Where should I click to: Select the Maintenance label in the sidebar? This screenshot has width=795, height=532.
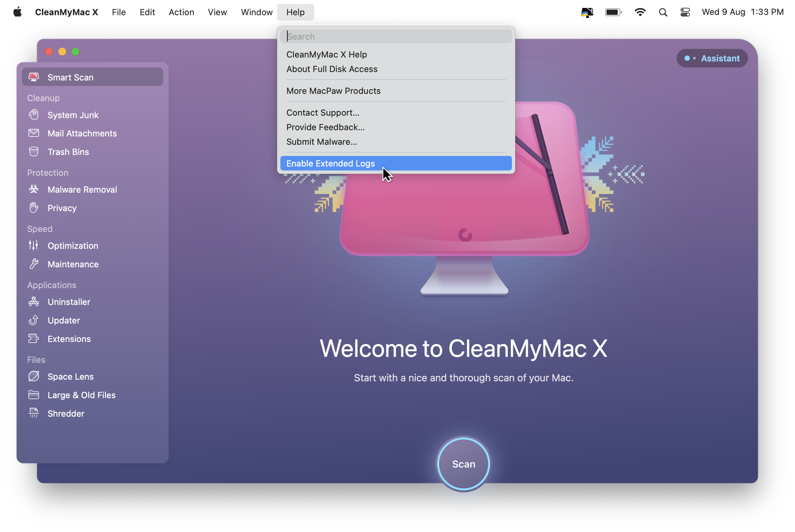73,264
